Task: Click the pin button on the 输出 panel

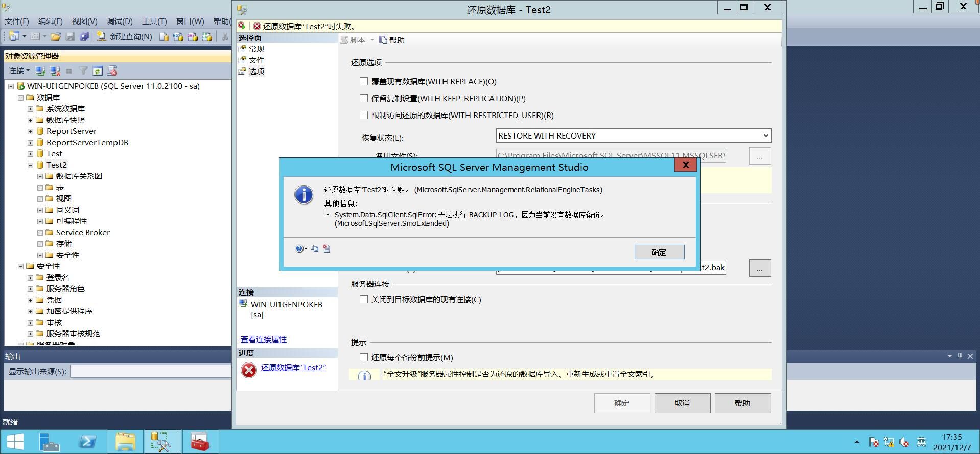Action: (960, 356)
